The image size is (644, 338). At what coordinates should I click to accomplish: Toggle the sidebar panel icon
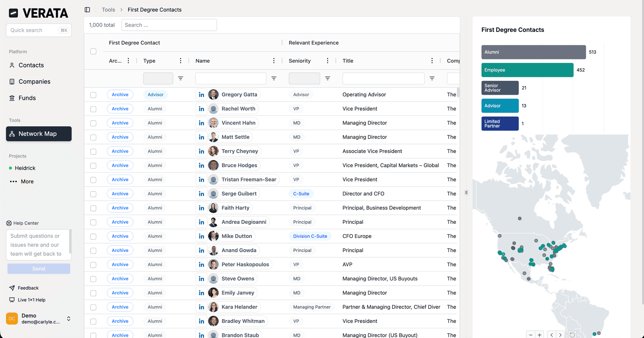click(87, 10)
